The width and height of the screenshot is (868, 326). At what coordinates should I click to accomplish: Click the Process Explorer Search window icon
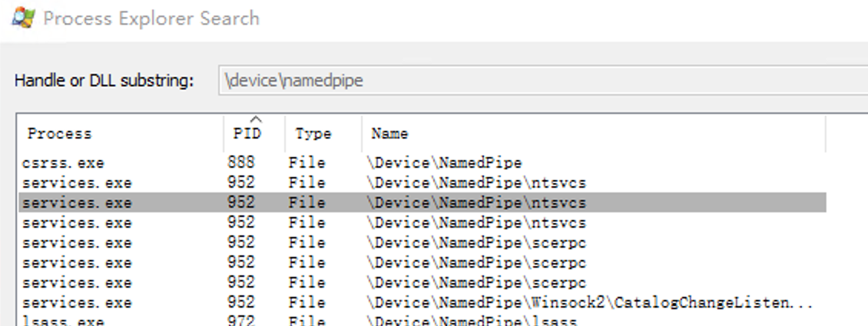(x=23, y=18)
